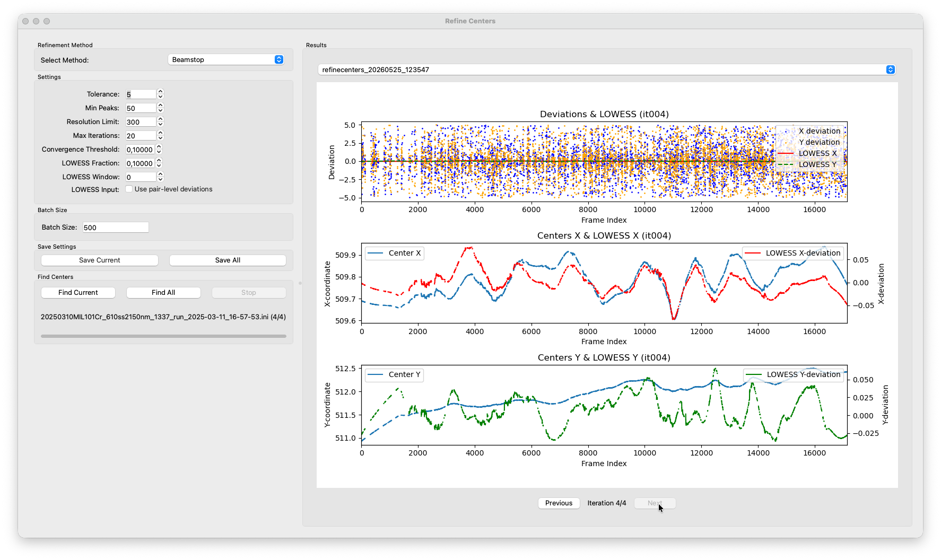Decrease Min Peaks with the down arrow
This screenshot has width=941, height=560.
[160, 110]
